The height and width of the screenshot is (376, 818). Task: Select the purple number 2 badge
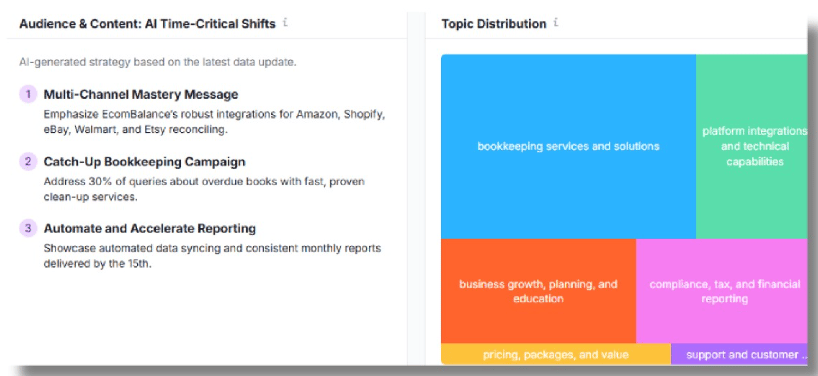(x=28, y=162)
